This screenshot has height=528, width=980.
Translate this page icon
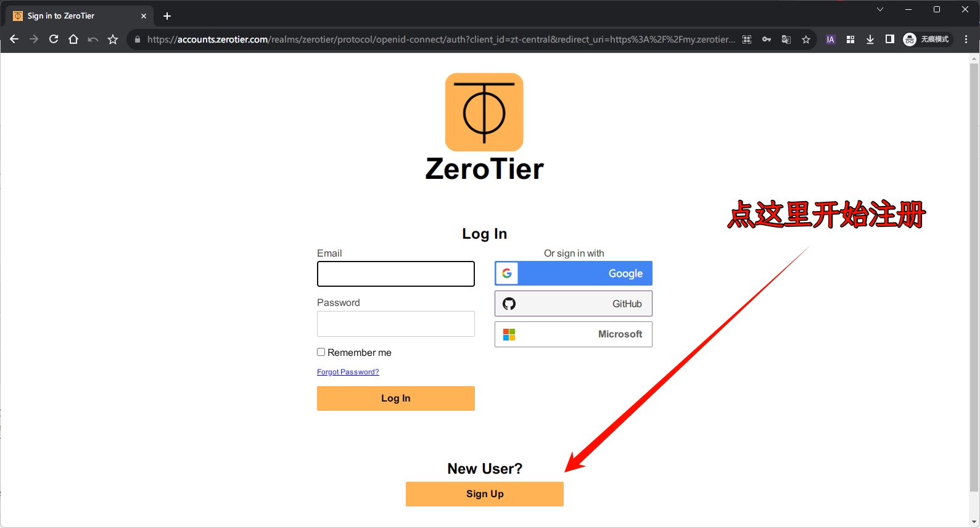(786, 39)
